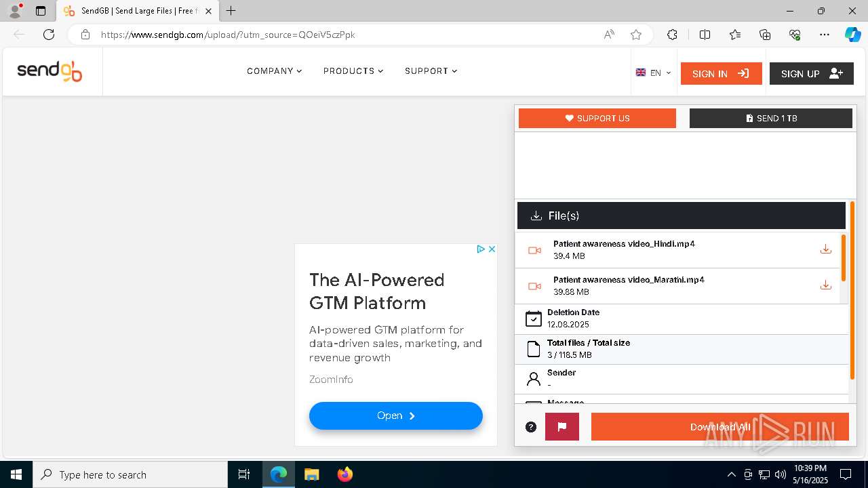Image resolution: width=868 pixels, height=488 pixels.
Task: Open File Explorer from the taskbar
Action: click(311, 474)
